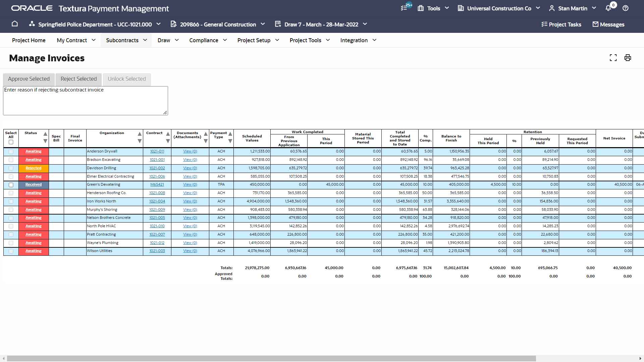Click the rejection reason text field

pyautogui.click(x=85, y=100)
